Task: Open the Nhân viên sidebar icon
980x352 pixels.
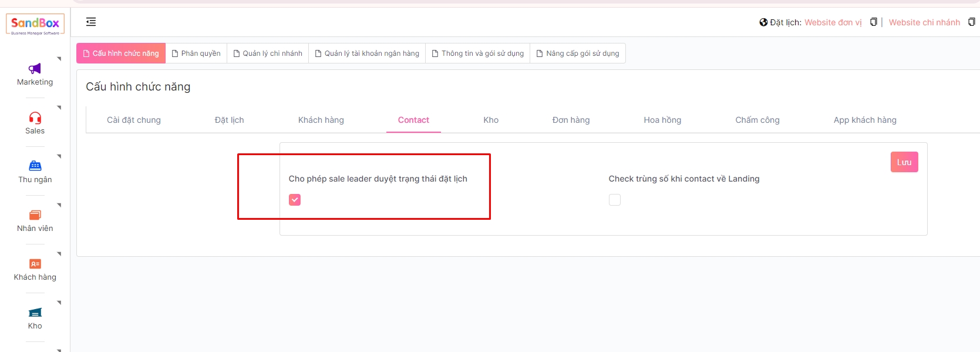Action: pyautogui.click(x=35, y=215)
